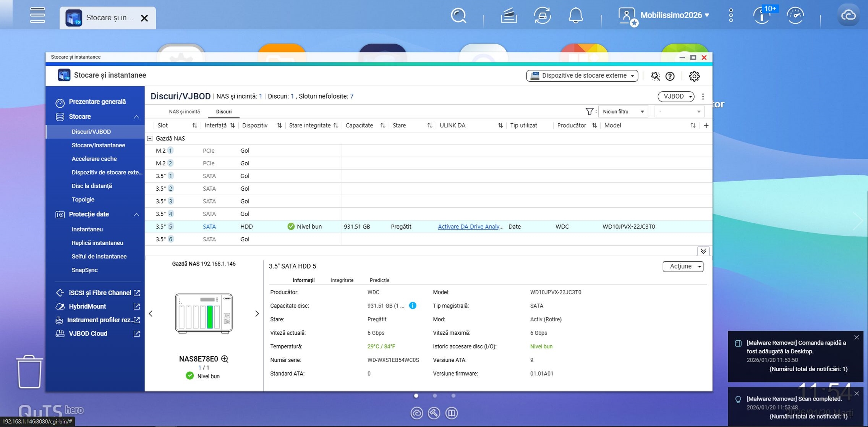868x427 pixels.
Task: Click the help question mark icon
Action: pos(670,76)
